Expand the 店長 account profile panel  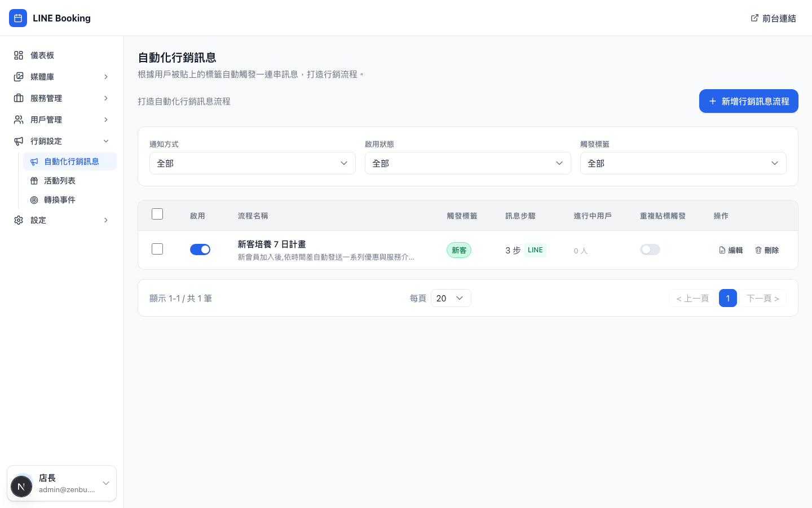(x=62, y=483)
